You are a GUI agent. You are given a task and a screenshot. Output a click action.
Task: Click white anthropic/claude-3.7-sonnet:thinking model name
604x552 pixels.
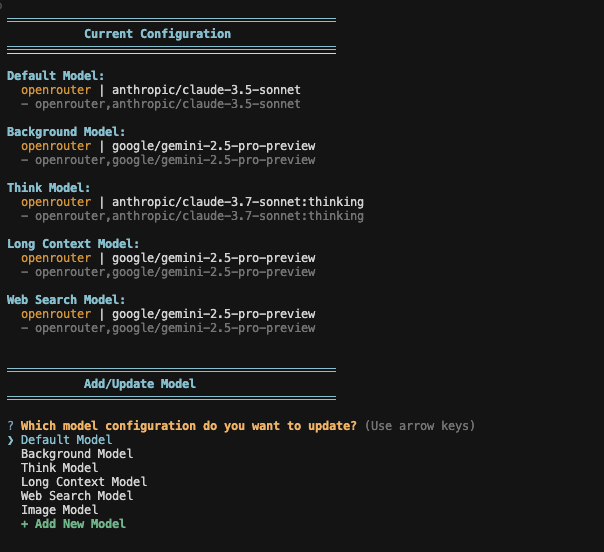click(x=238, y=202)
